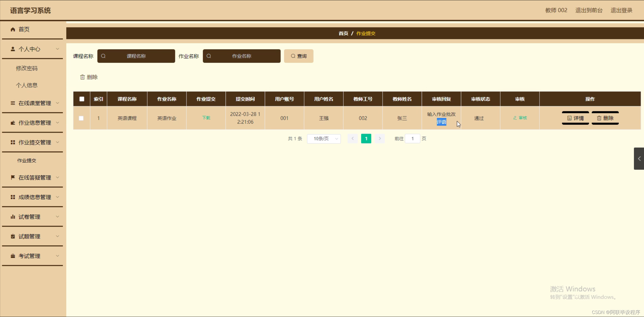Focus the 课程名称 search input
Viewport: 644px width, 317px height.
point(136,56)
